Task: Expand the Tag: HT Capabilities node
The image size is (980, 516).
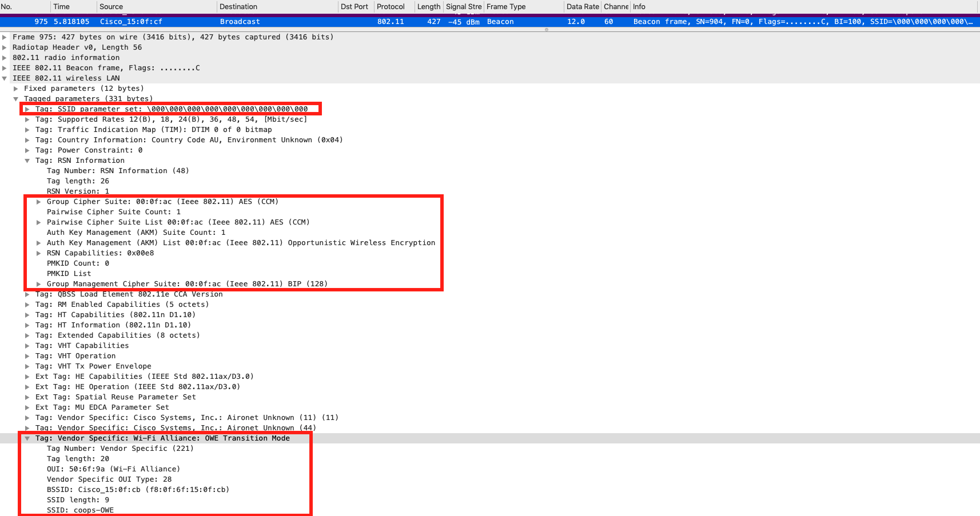Action: coord(27,314)
